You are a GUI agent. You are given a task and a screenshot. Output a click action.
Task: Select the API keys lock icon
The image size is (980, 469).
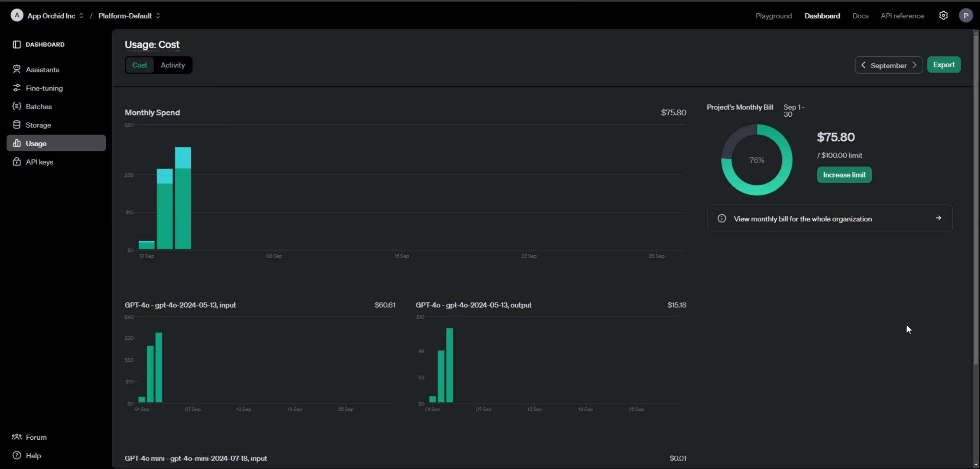click(x=16, y=162)
